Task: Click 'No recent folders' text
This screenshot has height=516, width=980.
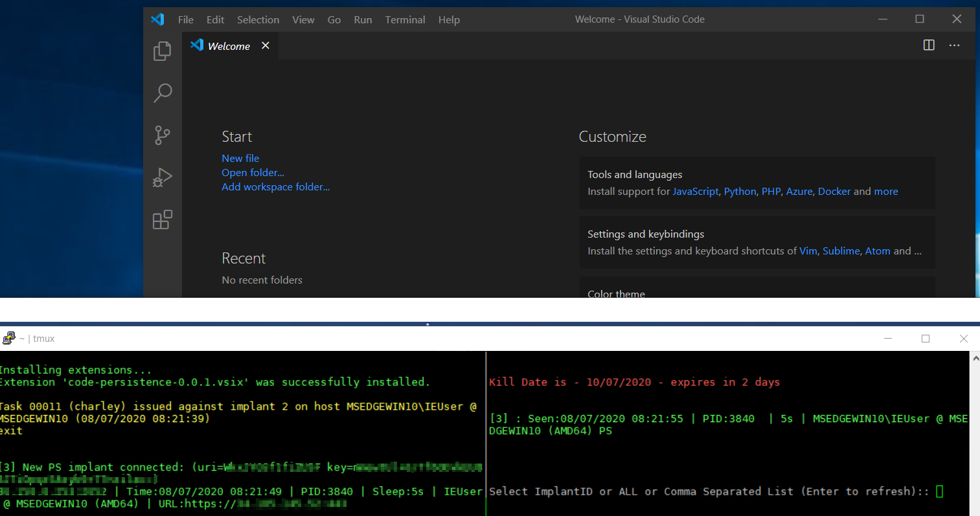Action: tap(262, 280)
